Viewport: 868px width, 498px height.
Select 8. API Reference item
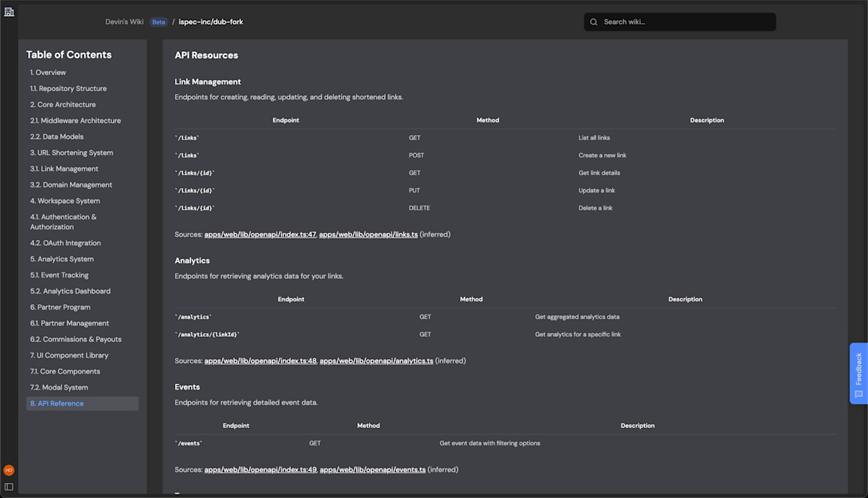point(57,403)
